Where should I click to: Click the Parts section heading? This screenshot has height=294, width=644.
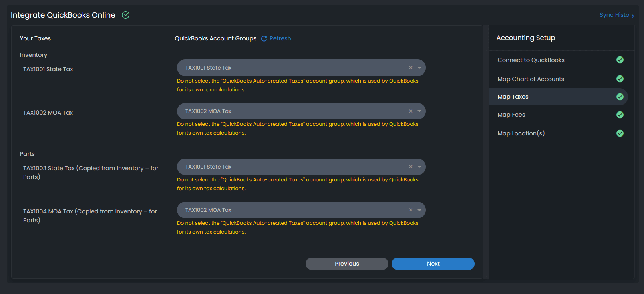click(x=27, y=154)
